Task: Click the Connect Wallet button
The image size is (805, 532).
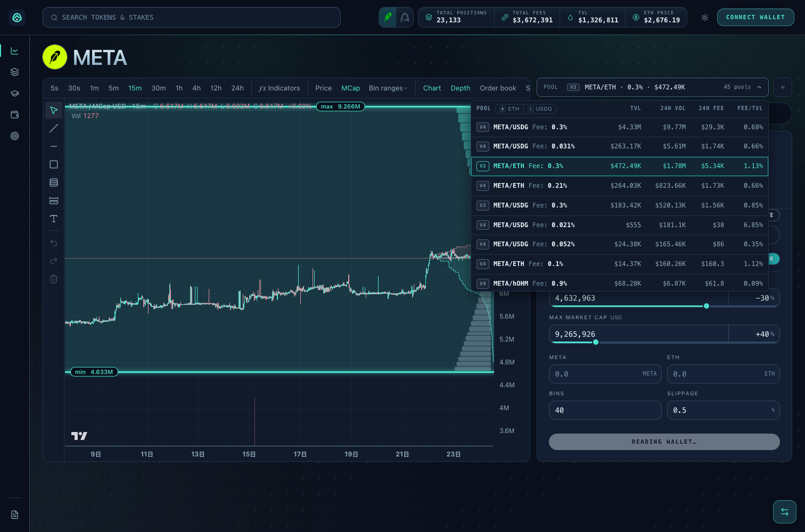Action: [x=755, y=18]
